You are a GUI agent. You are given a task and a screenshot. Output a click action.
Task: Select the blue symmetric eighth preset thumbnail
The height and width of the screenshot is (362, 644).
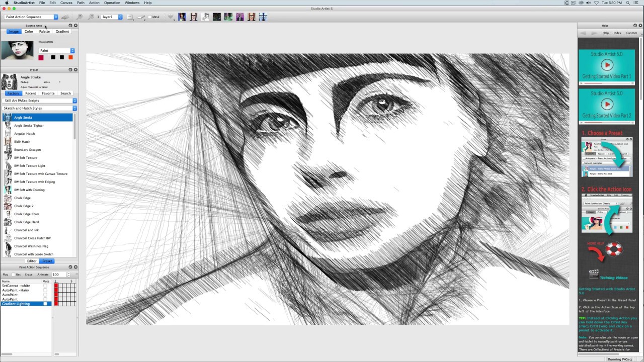click(263, 17)
